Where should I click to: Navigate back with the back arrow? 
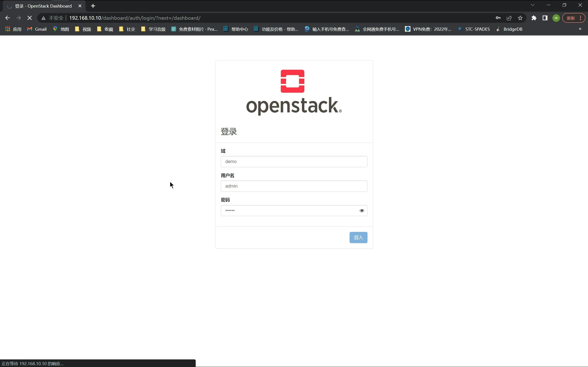(8, 18)
